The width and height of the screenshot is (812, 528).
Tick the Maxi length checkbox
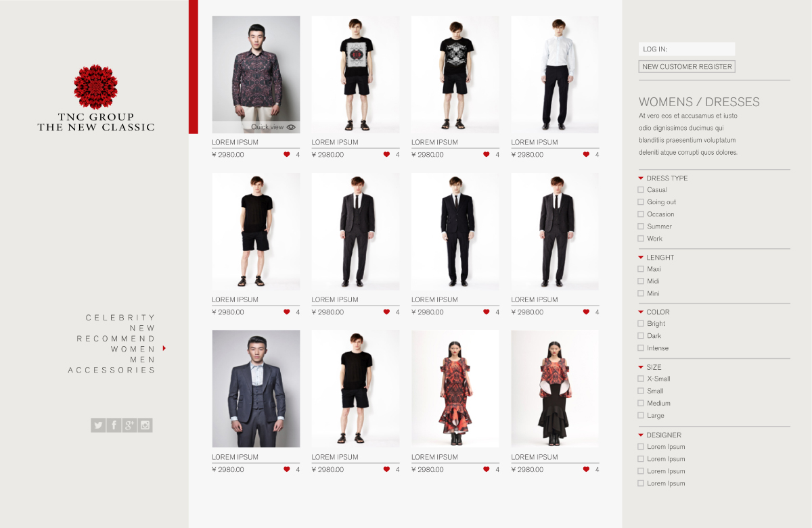pyautogui.click(x=641, y=269)
